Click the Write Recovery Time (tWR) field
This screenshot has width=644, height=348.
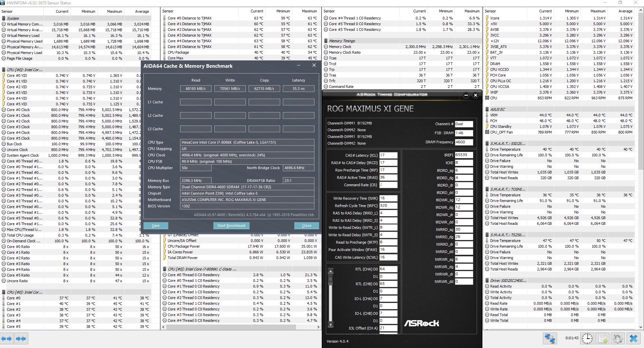point(388,198)
